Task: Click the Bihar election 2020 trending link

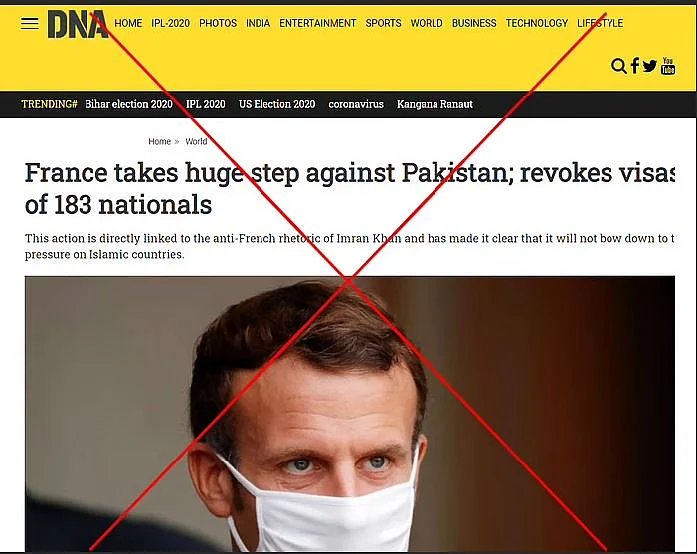Action: [x=129, y=104]
